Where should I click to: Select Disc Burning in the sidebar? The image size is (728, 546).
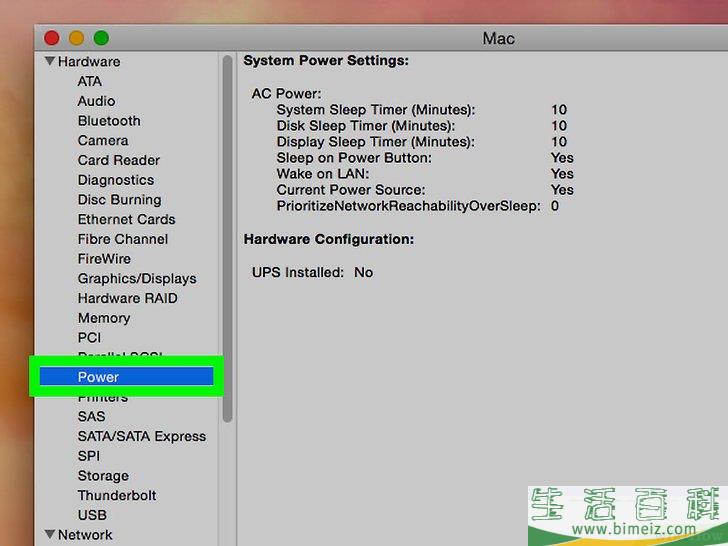(119, 200)
